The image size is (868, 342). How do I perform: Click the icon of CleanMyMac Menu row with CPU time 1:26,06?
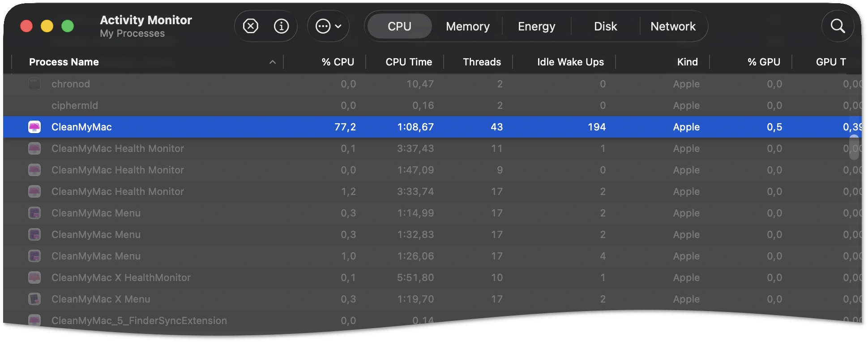click(34, 256)
